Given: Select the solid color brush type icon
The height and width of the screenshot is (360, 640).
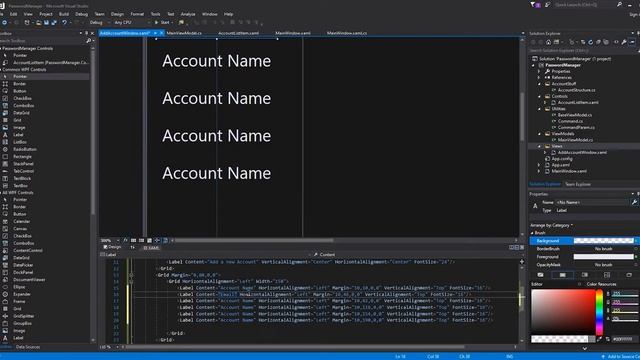Looking at the screenshot, I should [x=562, y=275].
